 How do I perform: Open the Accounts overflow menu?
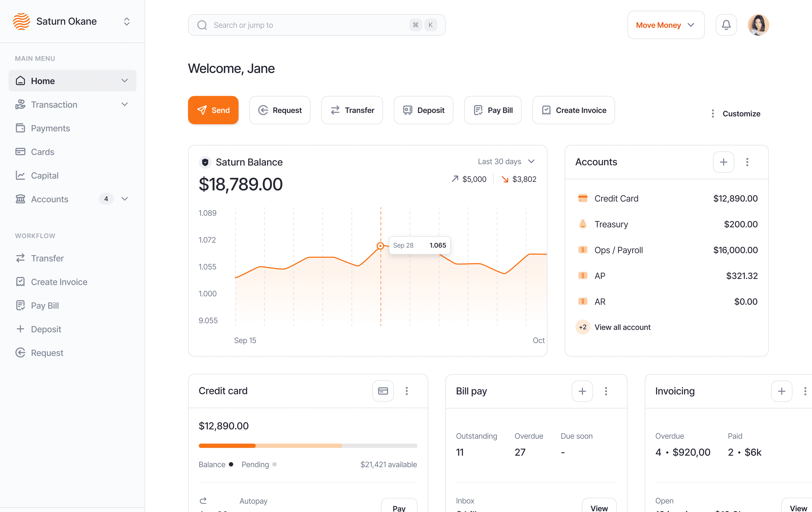(747, 162)
